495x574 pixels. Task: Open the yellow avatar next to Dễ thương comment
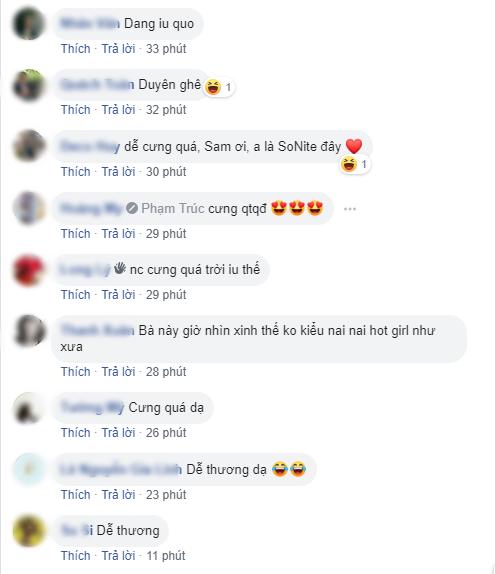pos(29,531)
